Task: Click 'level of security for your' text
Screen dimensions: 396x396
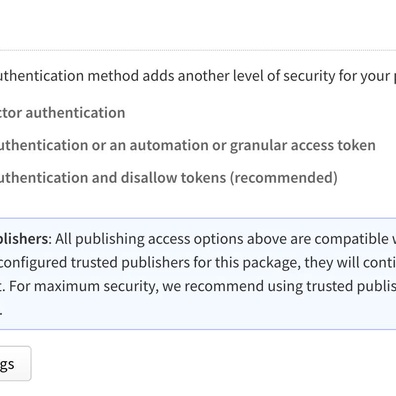Action: point(312,76)
